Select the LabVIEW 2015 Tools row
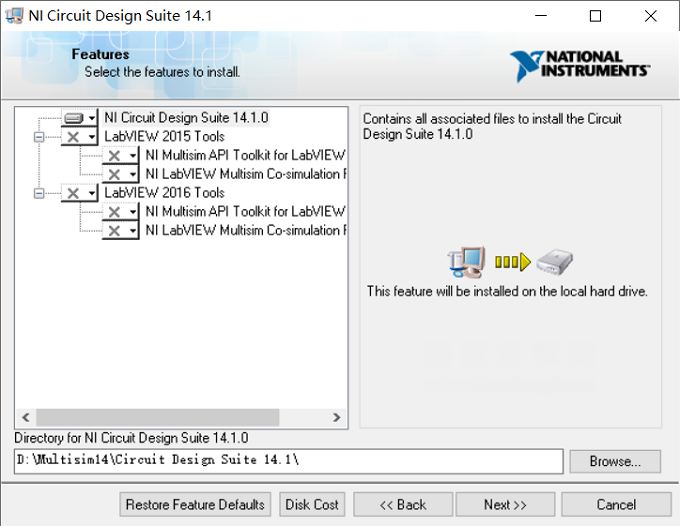 click(164, 137)
